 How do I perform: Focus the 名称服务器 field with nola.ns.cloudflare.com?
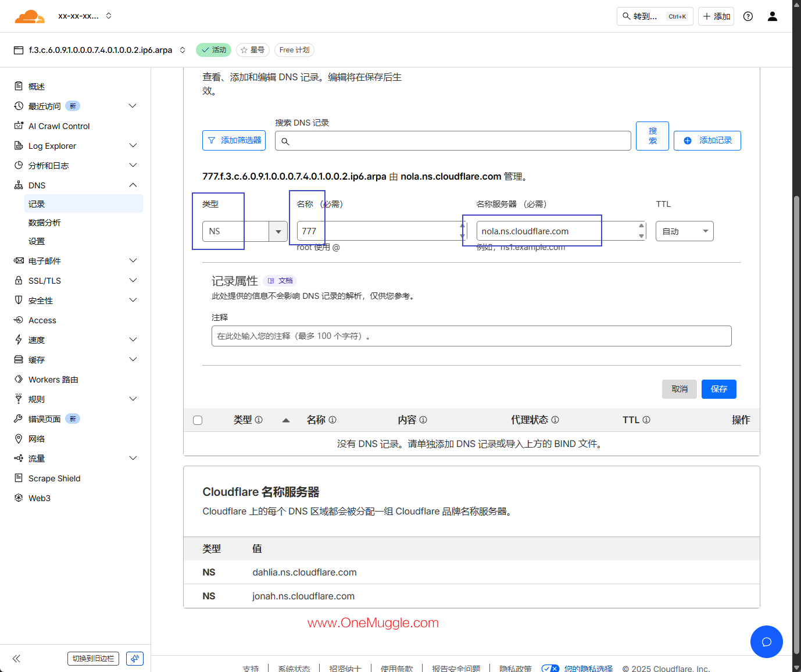tap(561, 231)
